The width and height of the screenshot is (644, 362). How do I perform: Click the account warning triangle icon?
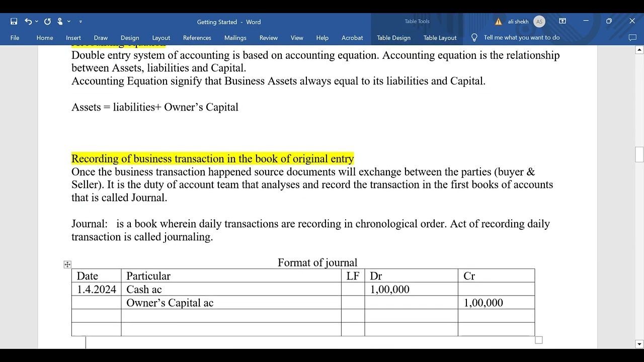[499, 22]
